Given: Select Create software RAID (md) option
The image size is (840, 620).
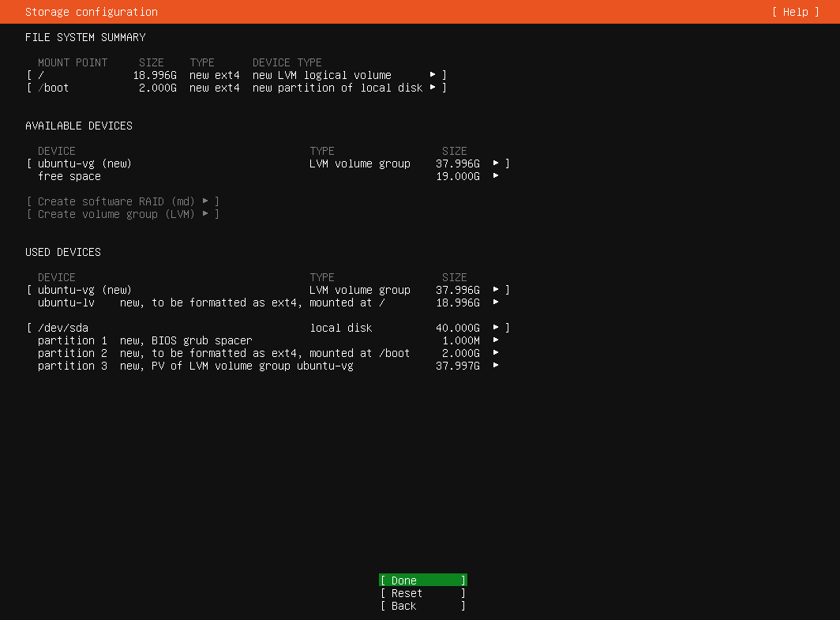Looking at the screenshot, I should coord(122,201).
